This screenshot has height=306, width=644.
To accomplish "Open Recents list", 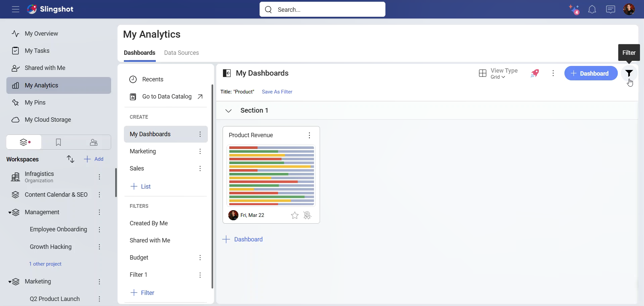I will tap(166, 79).
